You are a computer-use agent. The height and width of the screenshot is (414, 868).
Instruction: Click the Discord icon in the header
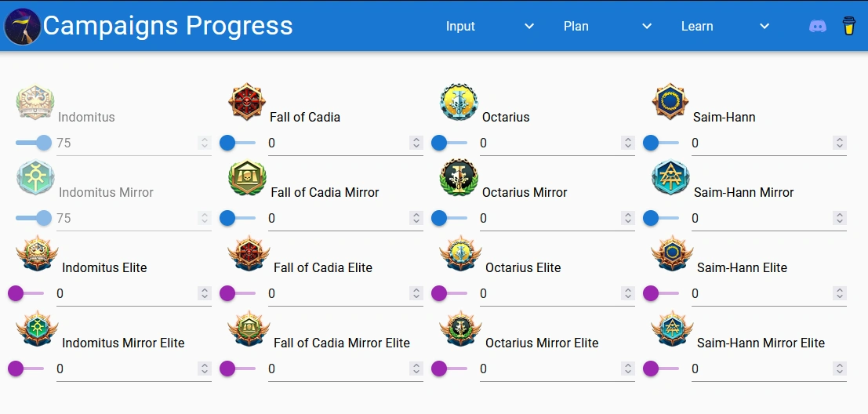point(818,26)
